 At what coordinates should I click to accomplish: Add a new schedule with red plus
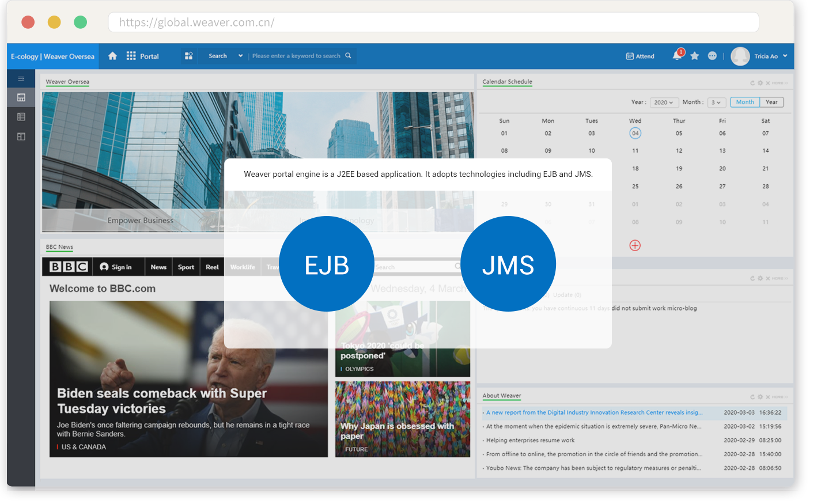[635, 245]
